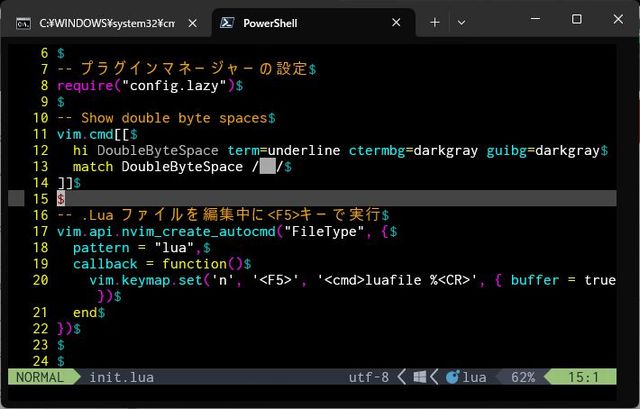This screenshot has height=409, width=640.
Task: Open the new tab profile dropdown
Action: pyautogui.click(x=461, y=22)
